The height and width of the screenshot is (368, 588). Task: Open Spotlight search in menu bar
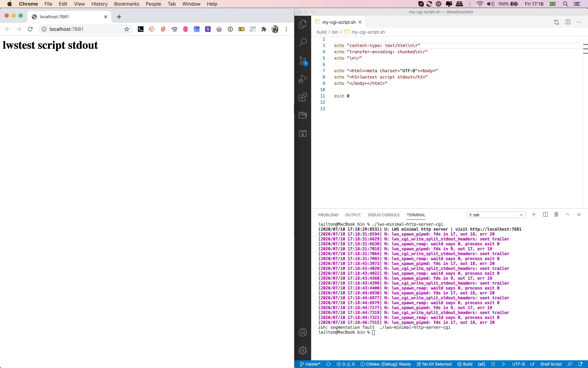[x=565, y=4]
